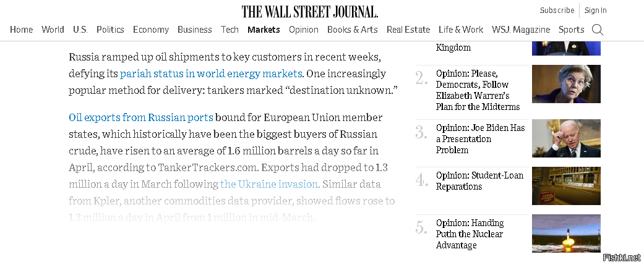Open the search magnifier icon
The image size is (644, 265).
click(598, 30)
